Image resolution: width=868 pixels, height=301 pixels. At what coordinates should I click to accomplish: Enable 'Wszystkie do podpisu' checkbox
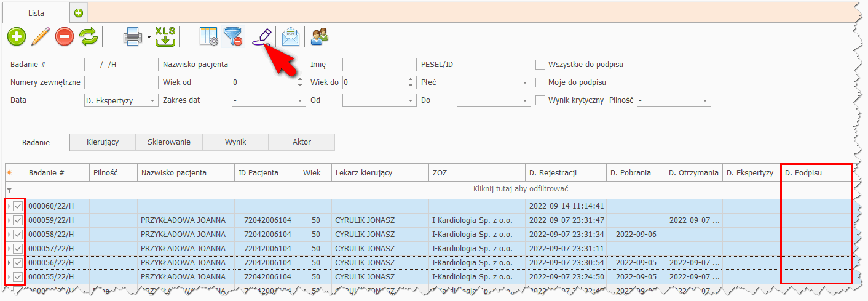(x=540, y=65)
